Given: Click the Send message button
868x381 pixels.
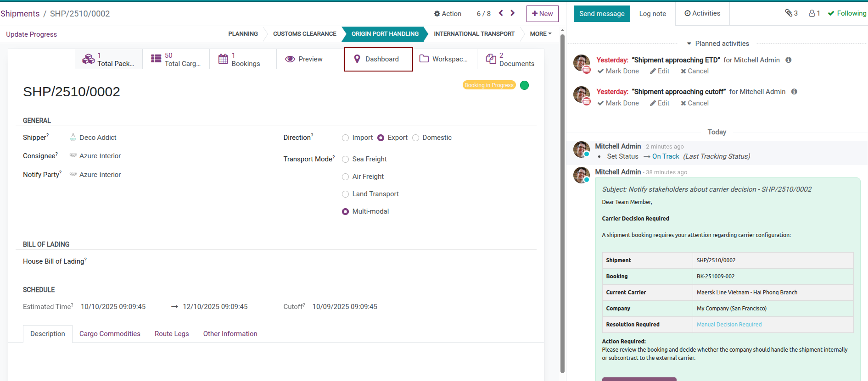Looking at the screenshot, I should click(601, 14).
